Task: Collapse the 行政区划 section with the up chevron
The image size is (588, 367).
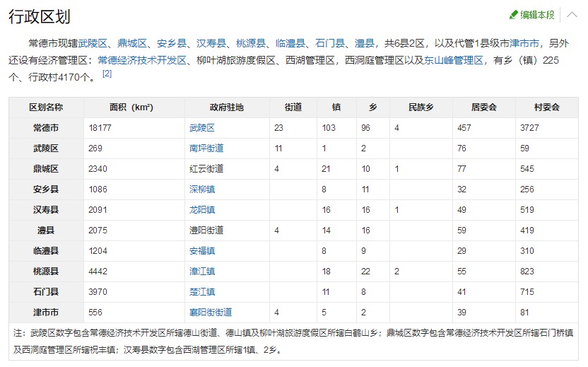Action: tap(572, 15)
